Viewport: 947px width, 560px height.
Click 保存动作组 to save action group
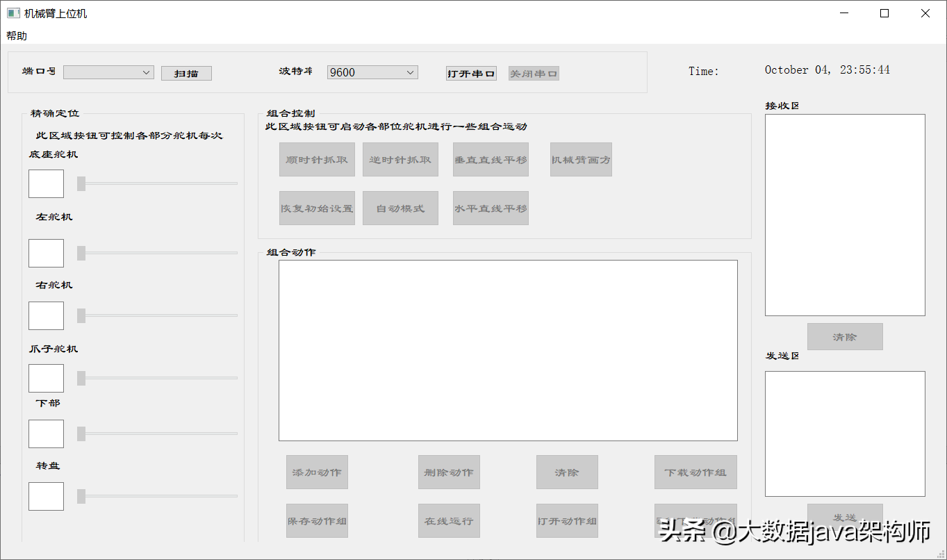[x=317, y=520]
